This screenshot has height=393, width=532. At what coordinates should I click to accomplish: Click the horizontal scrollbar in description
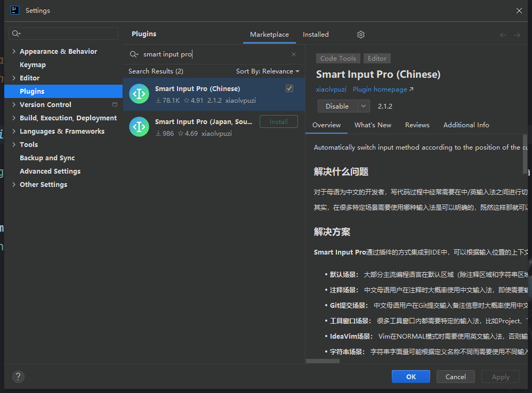[x=323, y=361]
